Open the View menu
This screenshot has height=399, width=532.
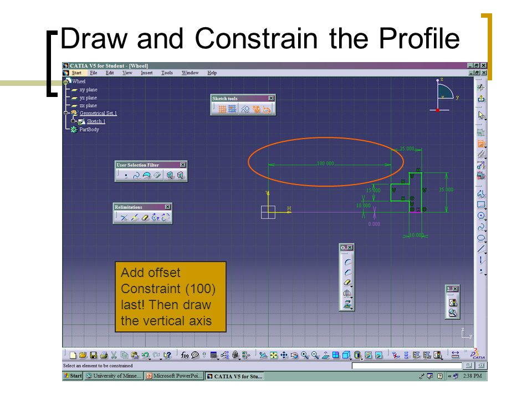[x=127, y=73]
